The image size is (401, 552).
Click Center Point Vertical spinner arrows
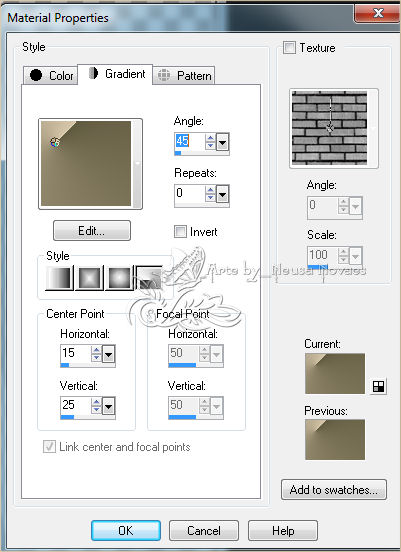96,406
